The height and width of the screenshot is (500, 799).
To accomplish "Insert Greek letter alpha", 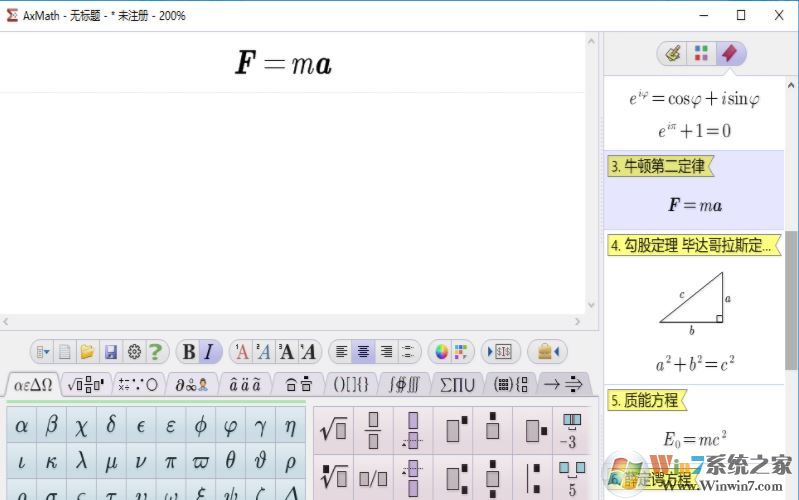I will [x=21, y=425].
